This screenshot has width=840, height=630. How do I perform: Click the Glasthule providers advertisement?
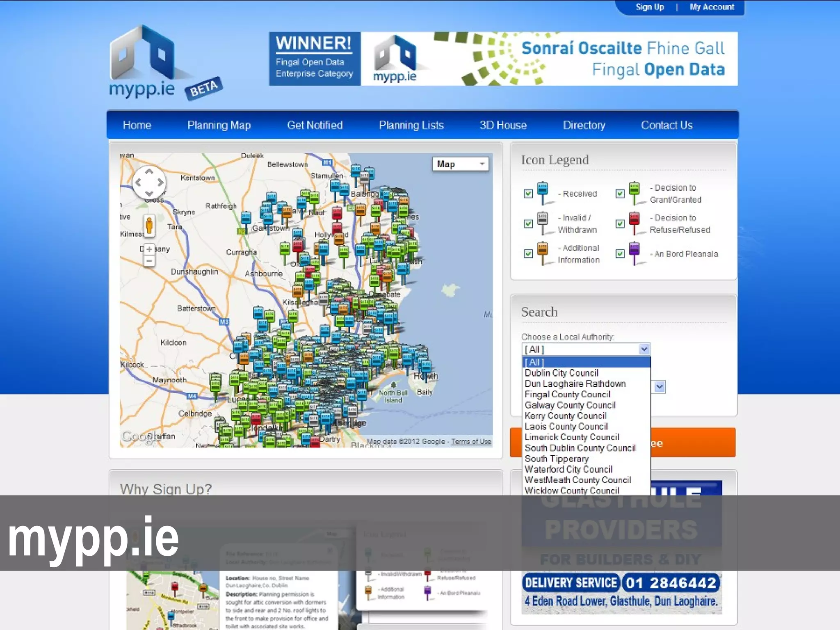[x=621, y=548]
